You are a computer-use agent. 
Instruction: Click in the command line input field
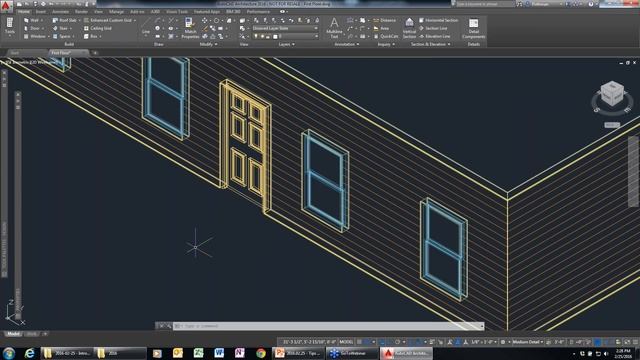(x=328, y=326)
